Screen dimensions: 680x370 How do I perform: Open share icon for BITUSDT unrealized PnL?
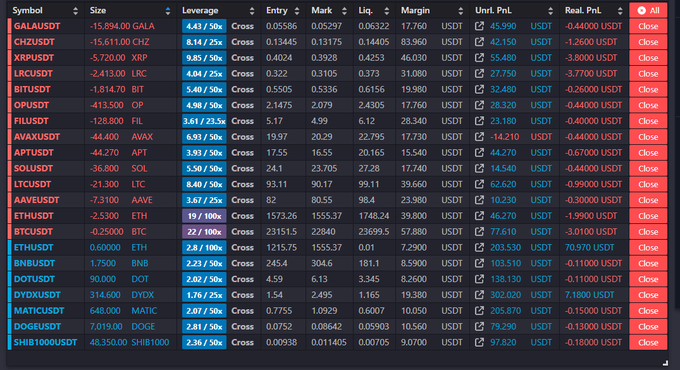[479, 89]
